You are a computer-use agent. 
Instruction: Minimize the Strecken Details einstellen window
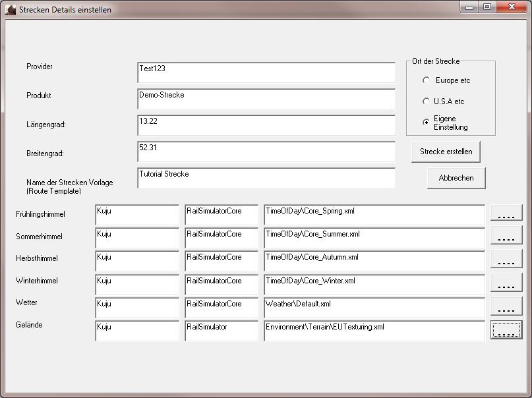[469, 7]
